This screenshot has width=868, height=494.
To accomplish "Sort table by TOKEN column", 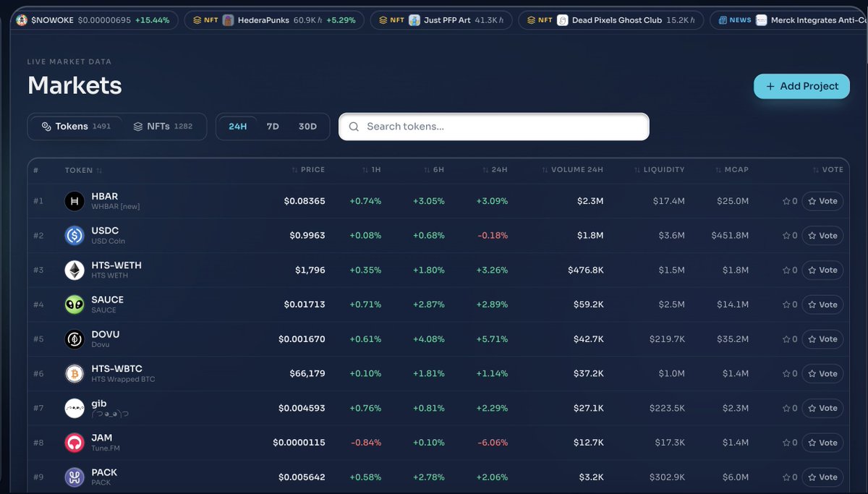I will click(83, 170).
